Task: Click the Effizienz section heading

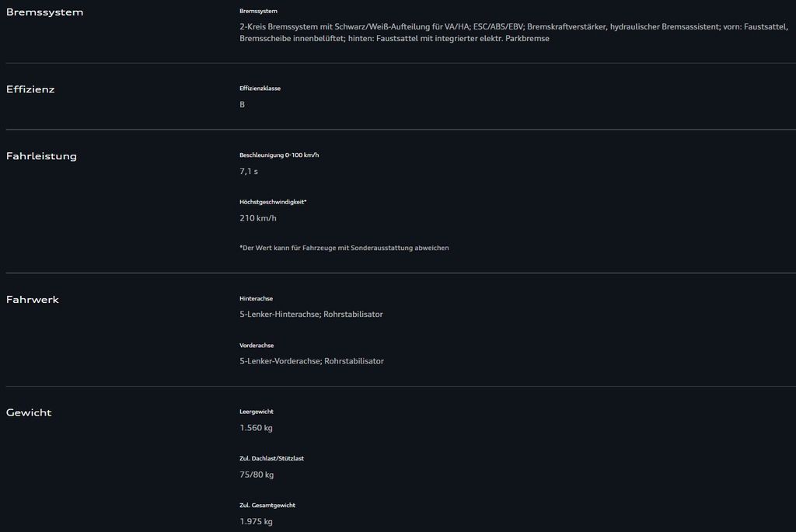Action: (30, 89)
